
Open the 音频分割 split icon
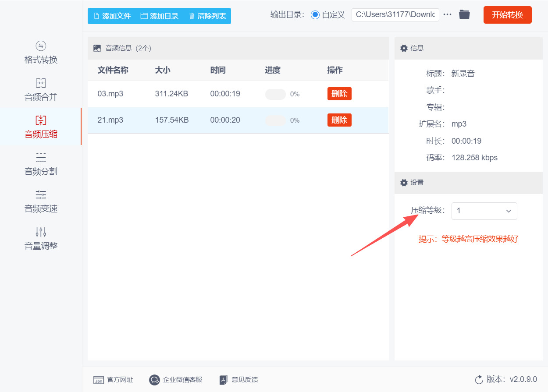41,158
